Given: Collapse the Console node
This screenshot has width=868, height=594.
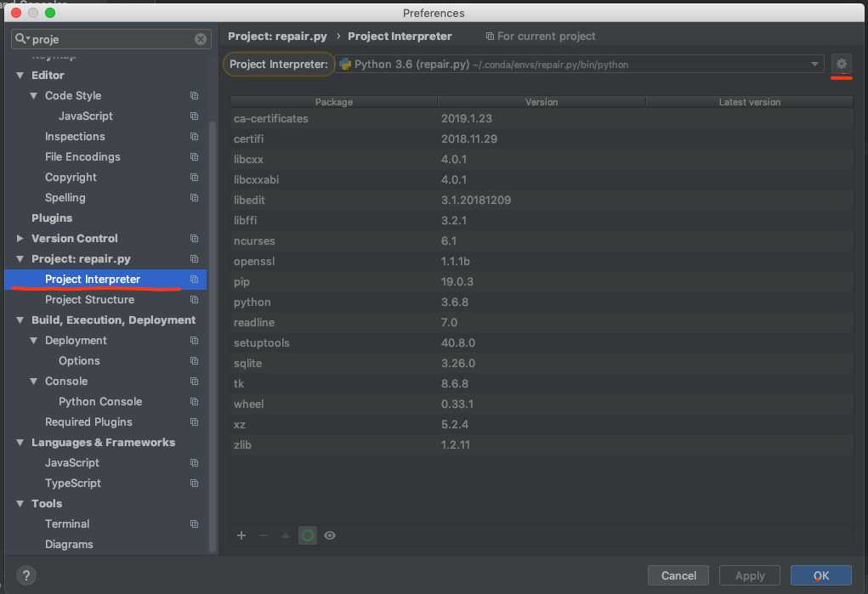Looking at the screenshot, I should click(x=34, y=381).
